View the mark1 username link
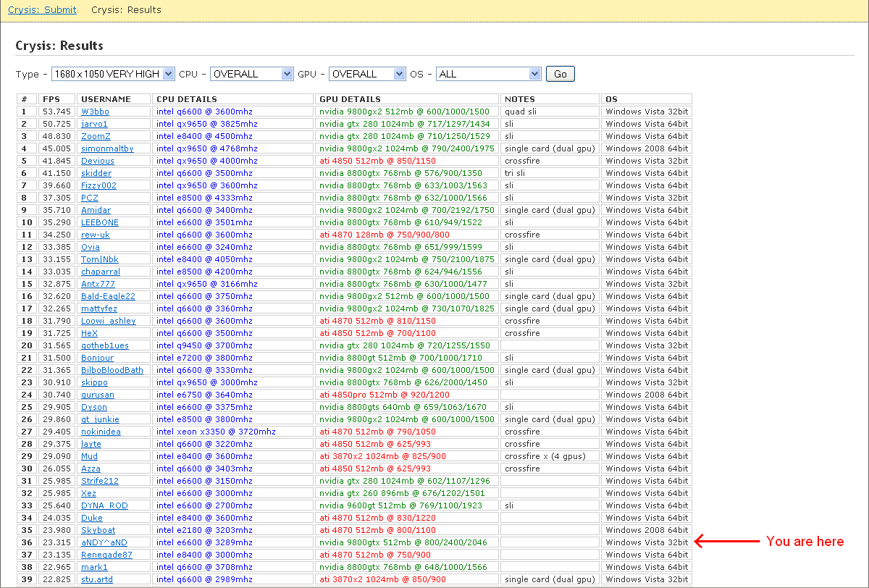Viewport: 869px width, 588px height. coord(94,567)
